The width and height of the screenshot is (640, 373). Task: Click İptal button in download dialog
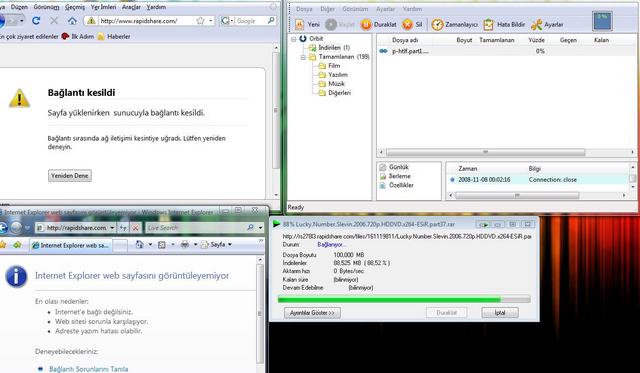coord(500,313)
